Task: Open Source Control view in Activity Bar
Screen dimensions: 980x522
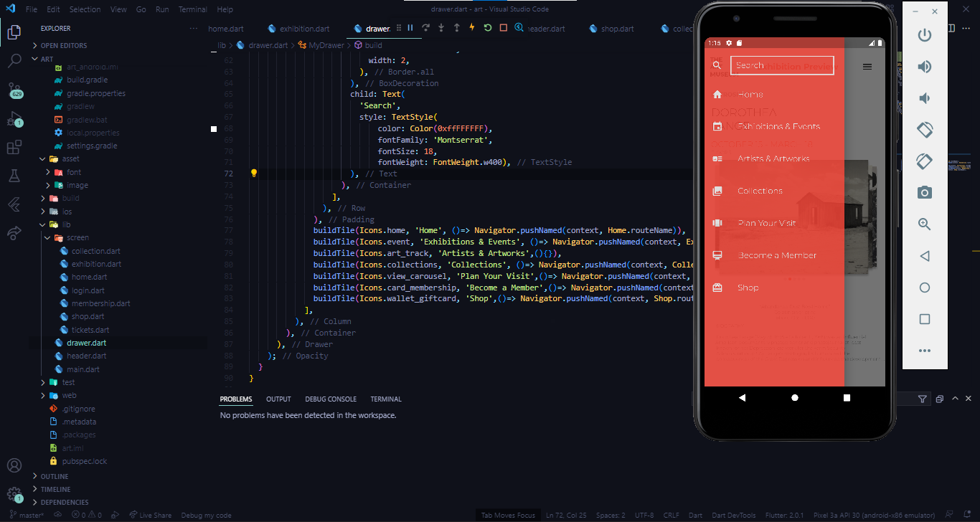Action: click(14, 91)
